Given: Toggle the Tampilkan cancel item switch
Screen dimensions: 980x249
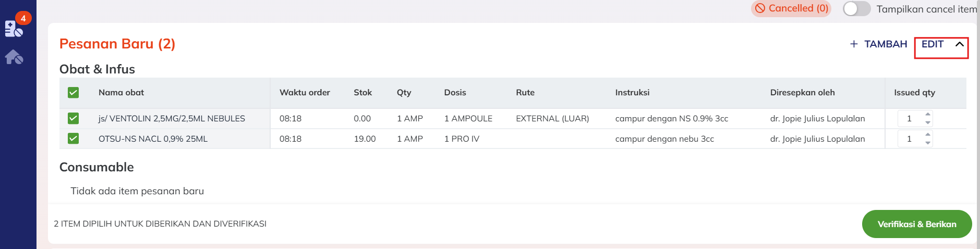Looking at the screenshot, I should pos(856,9).
